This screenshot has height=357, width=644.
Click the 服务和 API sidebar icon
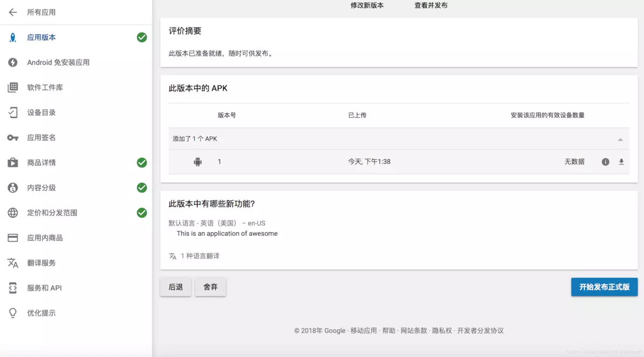tap(13, 288)
